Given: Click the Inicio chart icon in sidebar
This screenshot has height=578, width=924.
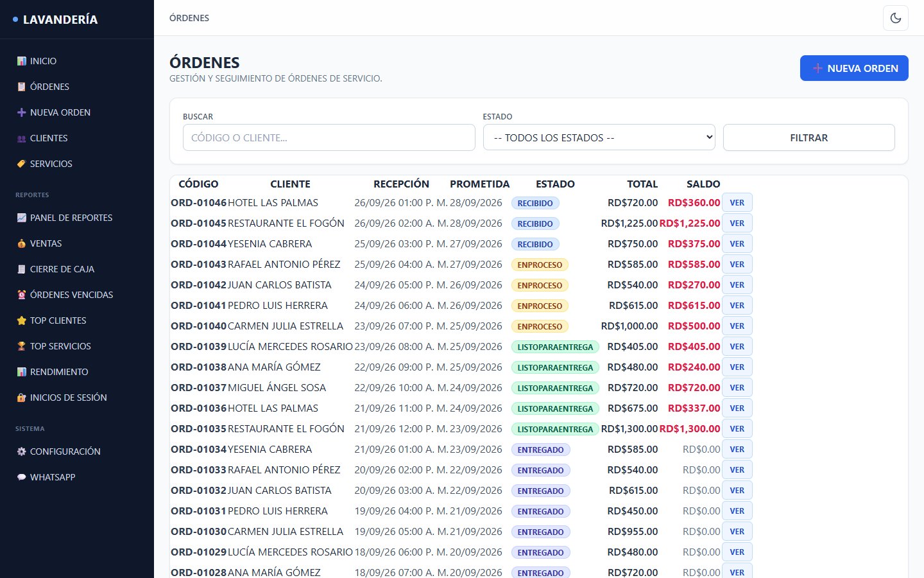Looking at the screenshot, I should (22, 61).
